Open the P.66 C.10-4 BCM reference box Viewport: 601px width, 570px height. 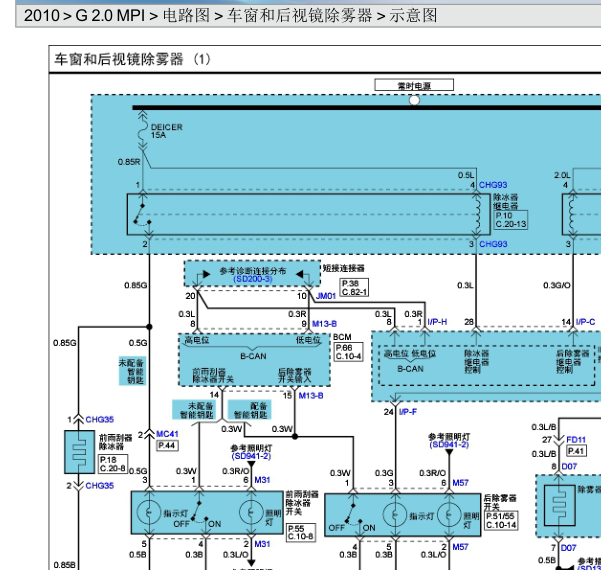tap(348, 352)
